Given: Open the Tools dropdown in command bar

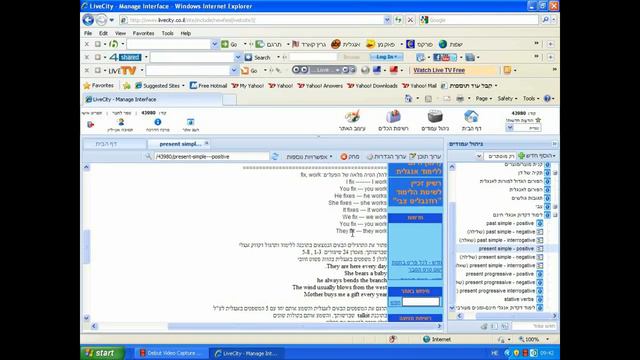Looking at the screenshot, I should pyautogui.click(x=531, y=98).
